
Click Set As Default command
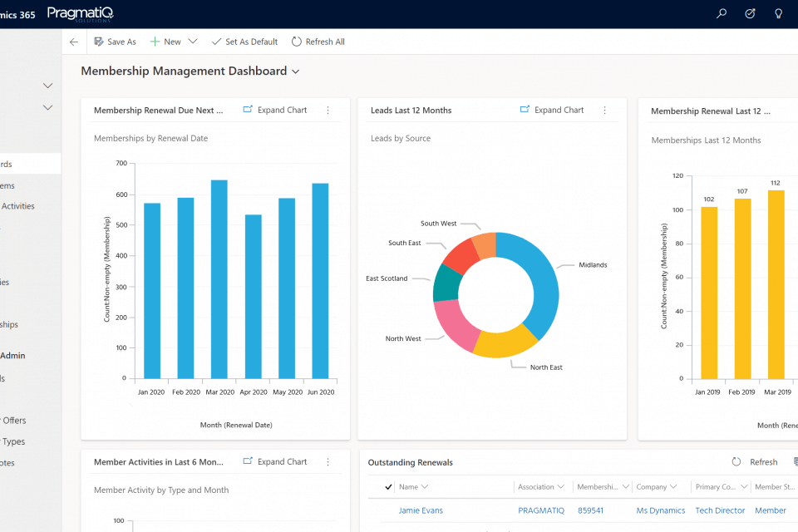(244, 42)
